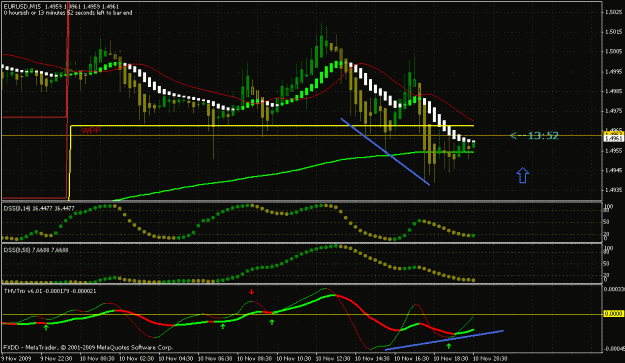The width and height of the screenshot is (625, 363).
Task: Click the red down arrow in THVTrix window
Action: coord(252,292)
